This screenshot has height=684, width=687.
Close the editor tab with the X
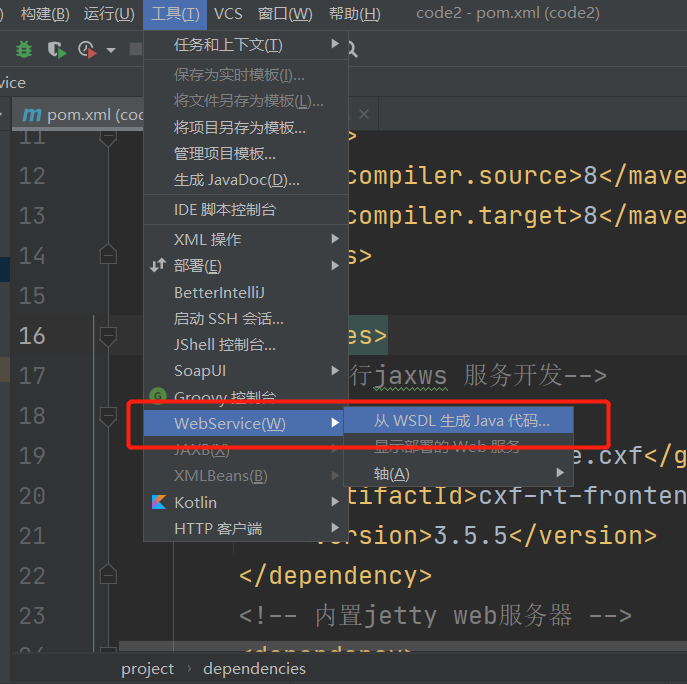(x=364, y=114)
